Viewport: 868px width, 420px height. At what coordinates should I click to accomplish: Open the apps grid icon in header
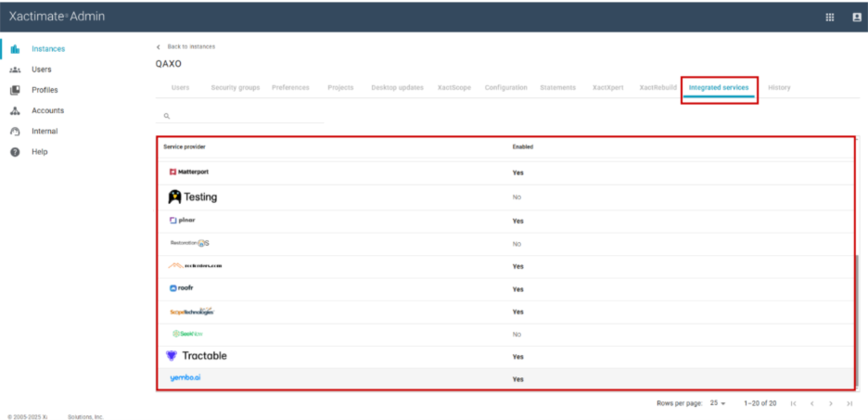click(830, 18)
